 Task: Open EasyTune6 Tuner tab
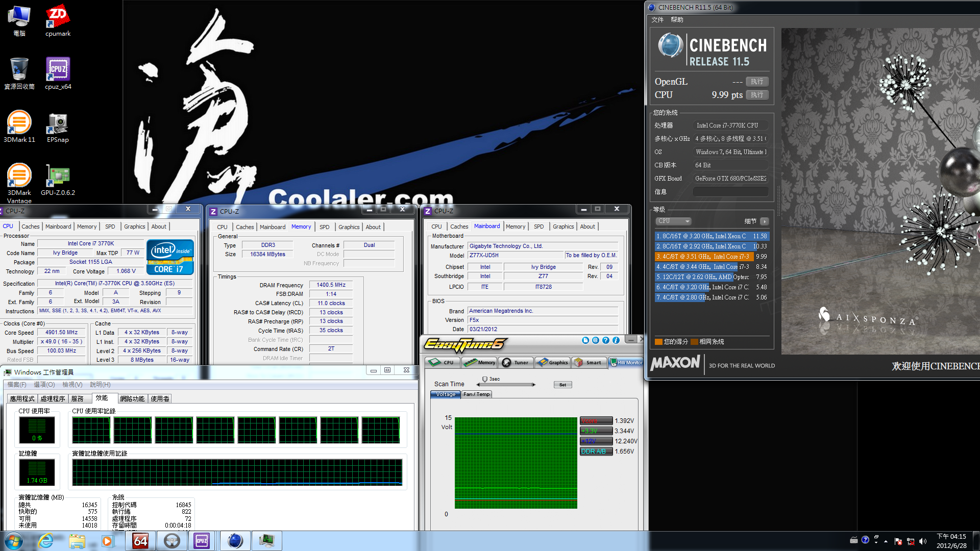click(516, 362)
